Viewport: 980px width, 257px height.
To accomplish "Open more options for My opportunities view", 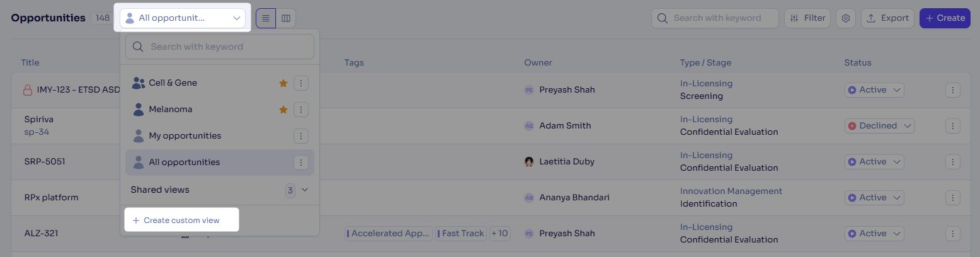I will coord(301,136).
